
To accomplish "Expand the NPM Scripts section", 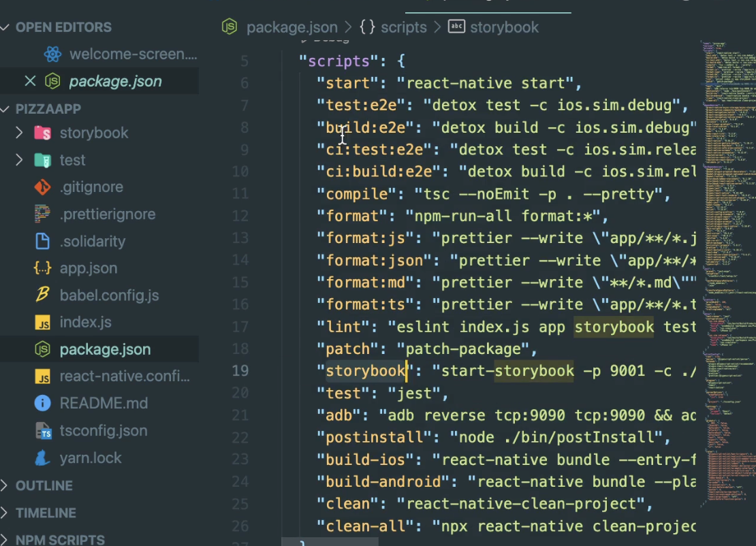I will pyautogui.click(x=4, y=540).
